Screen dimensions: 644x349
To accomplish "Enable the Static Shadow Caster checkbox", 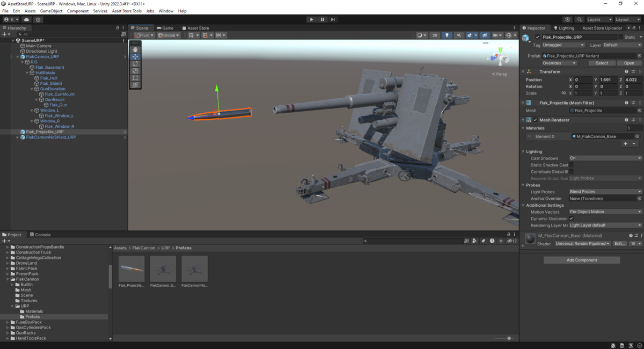I will click(572, 165).
